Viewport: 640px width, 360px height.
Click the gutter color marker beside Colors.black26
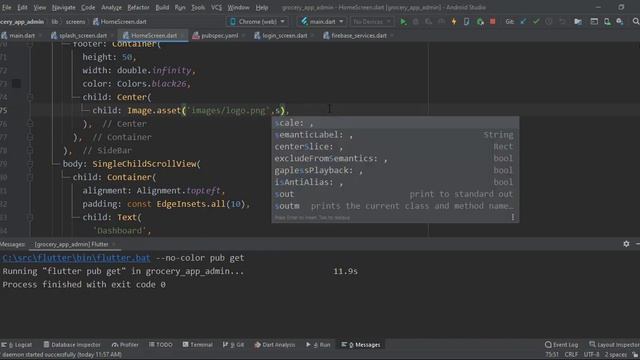click(16, 84)
